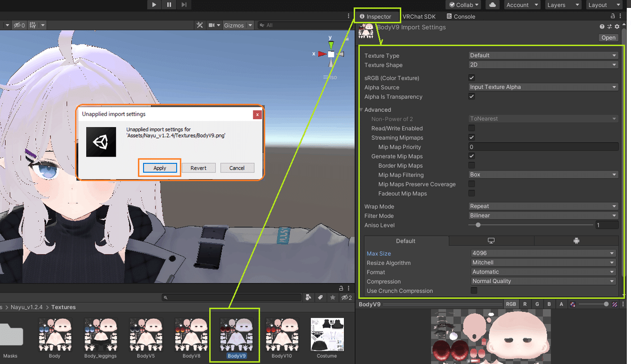This screenshot has width=631, height=364.
Task: Click the scene camera settings icon
Action: [x=212, y=25]
